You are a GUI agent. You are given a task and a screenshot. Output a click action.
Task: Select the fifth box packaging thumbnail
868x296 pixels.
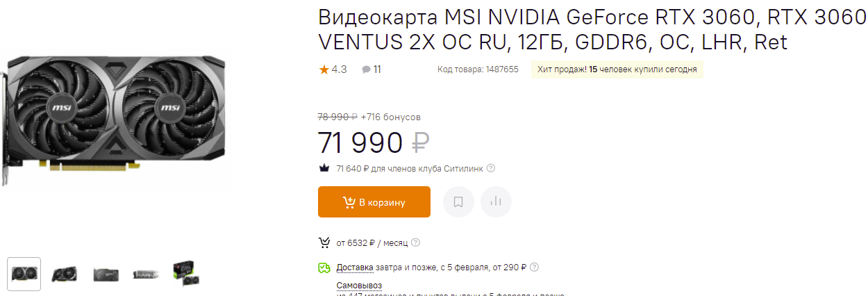tap(185, 274)
